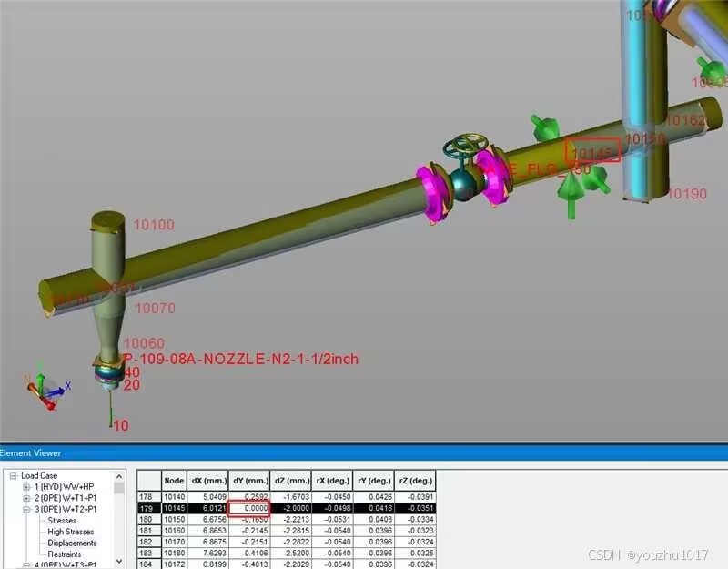
Task: Click dZ value -2.2815
Action: point(290,531)
